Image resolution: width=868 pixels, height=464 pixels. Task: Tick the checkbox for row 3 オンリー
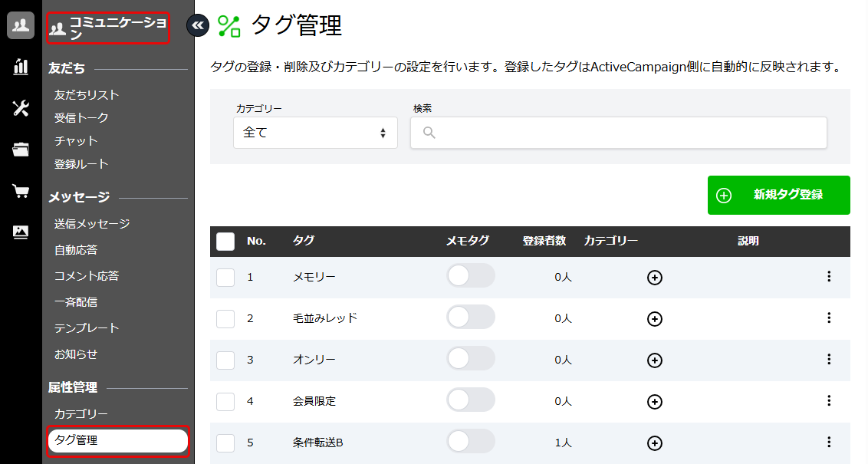pyautogui.click(x=225, y=360)
